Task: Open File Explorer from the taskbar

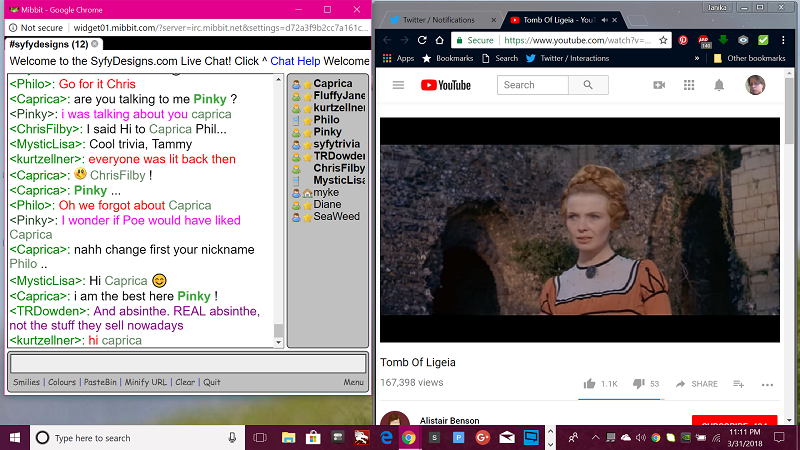Action: click(288, 437)
